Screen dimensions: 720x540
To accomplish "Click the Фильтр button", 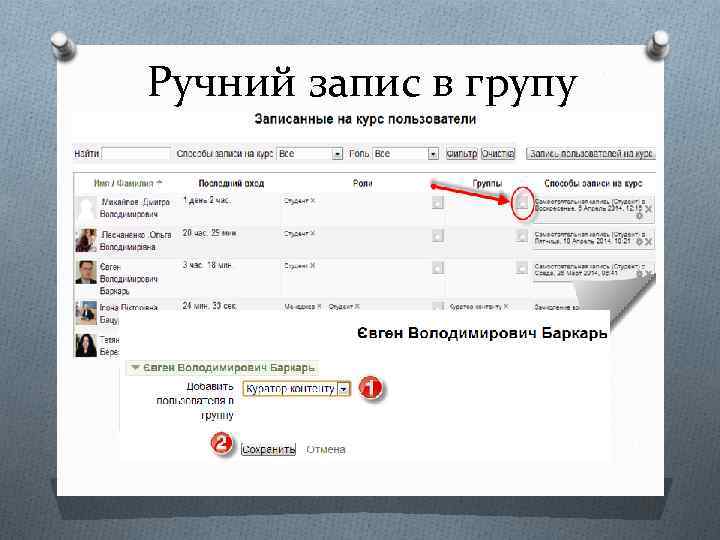I will point(462,154).
